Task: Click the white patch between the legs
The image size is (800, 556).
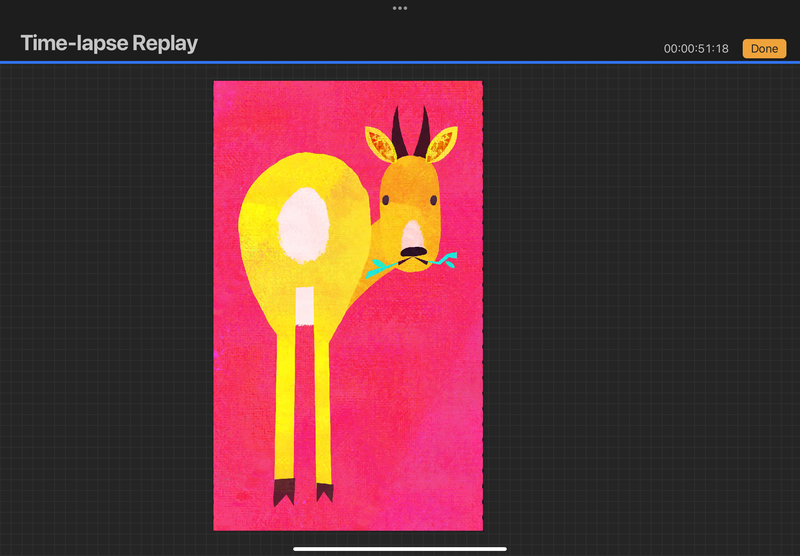Action: pos(304,305)
